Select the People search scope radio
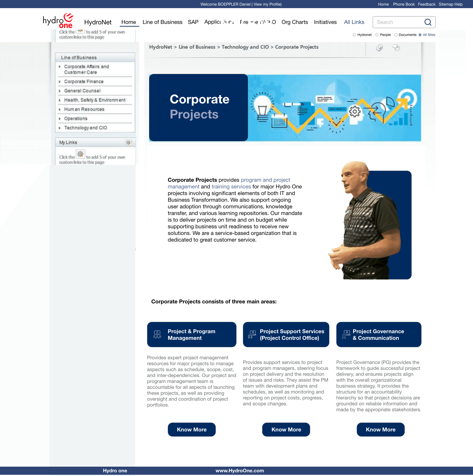 377,35
